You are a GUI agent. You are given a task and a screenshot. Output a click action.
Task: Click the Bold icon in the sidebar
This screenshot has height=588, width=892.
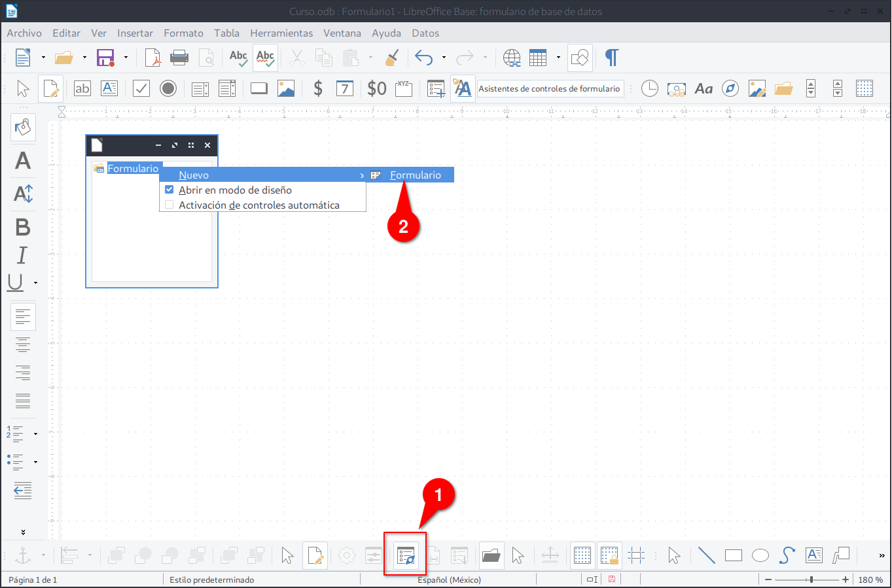pyautogui.click(x=23, y=227)
